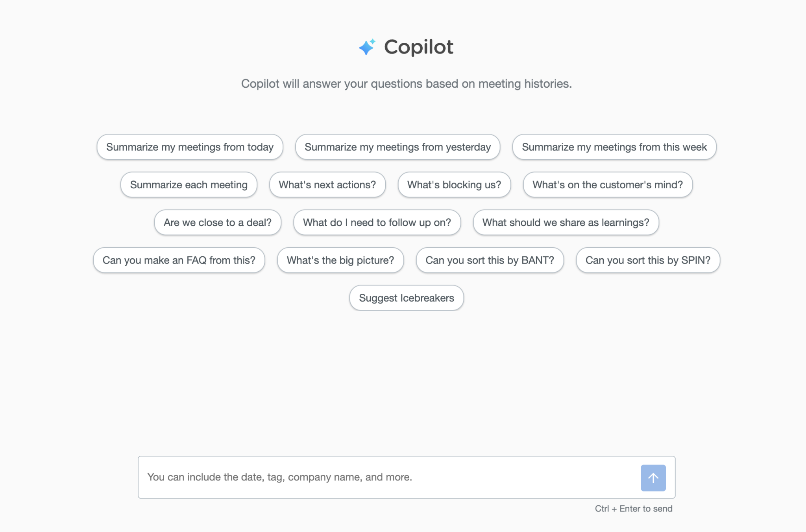Click "Can you make an FAQ from this?"
806x532 pixels.
coord(179,260)
